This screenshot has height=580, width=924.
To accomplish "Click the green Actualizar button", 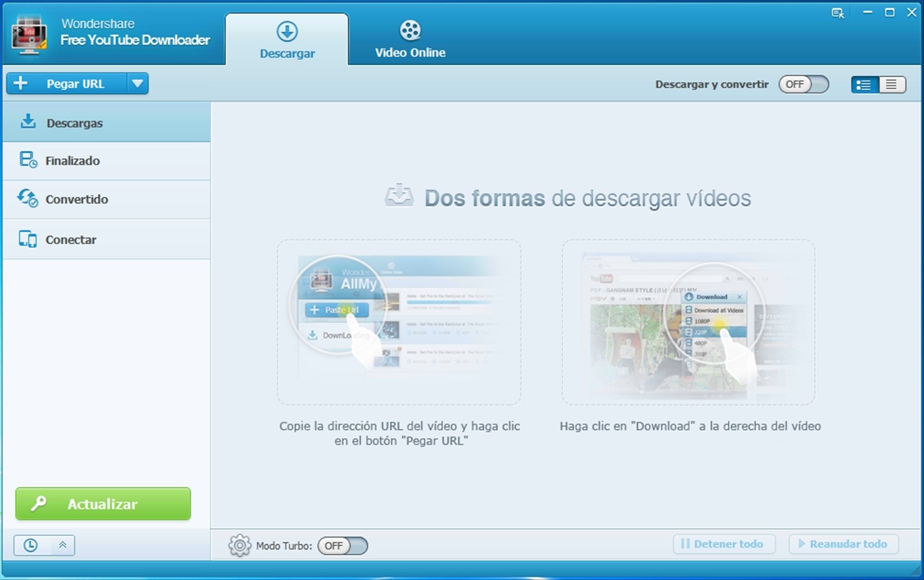I will [103, 504].
